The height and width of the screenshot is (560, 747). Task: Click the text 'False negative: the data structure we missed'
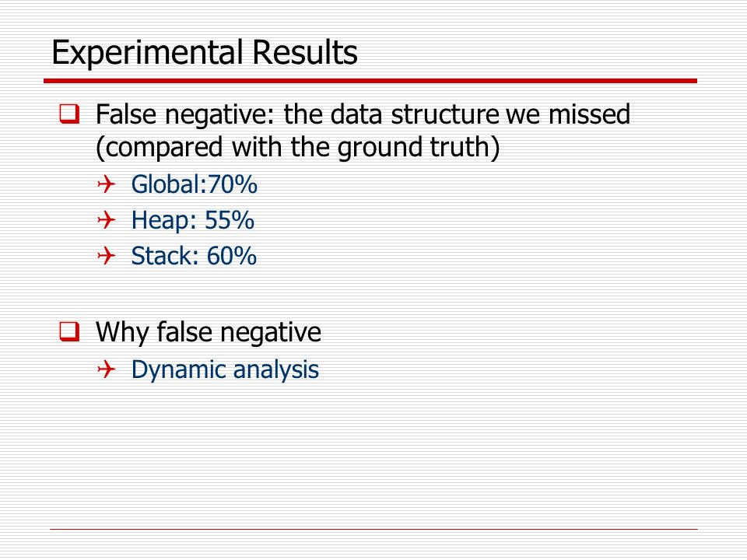363,115
